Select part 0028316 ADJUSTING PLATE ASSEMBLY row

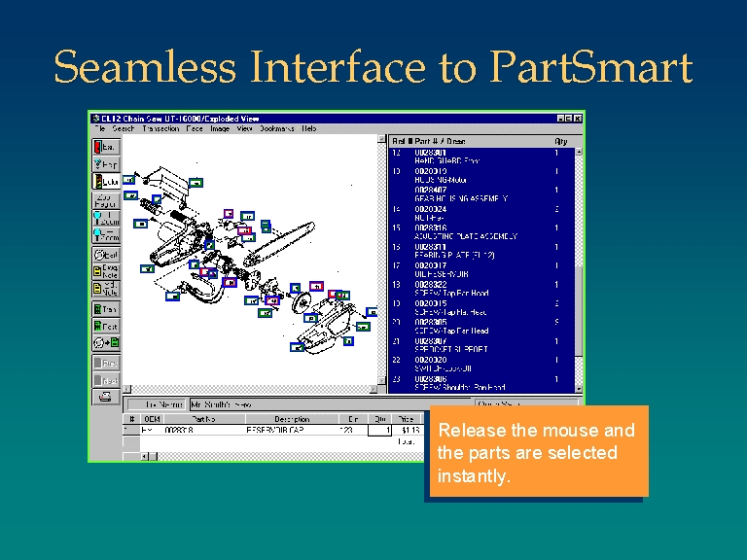482,232
